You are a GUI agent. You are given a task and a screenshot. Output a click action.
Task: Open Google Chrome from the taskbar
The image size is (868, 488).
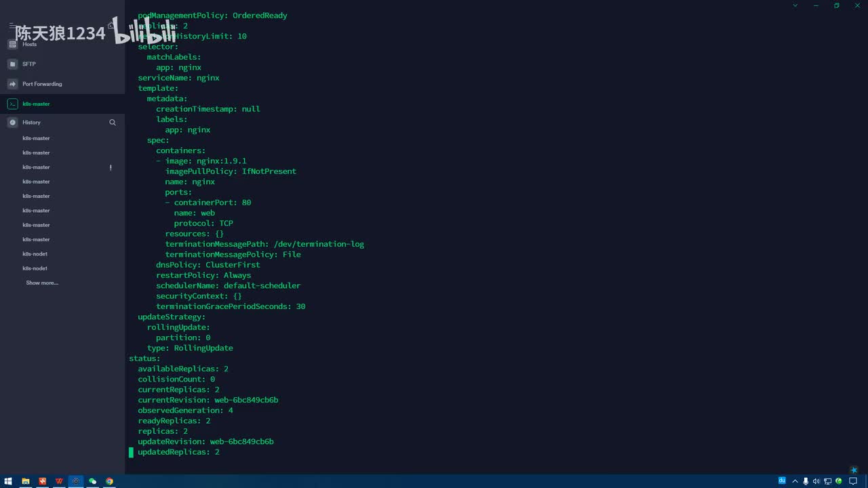tap(109, 481)
